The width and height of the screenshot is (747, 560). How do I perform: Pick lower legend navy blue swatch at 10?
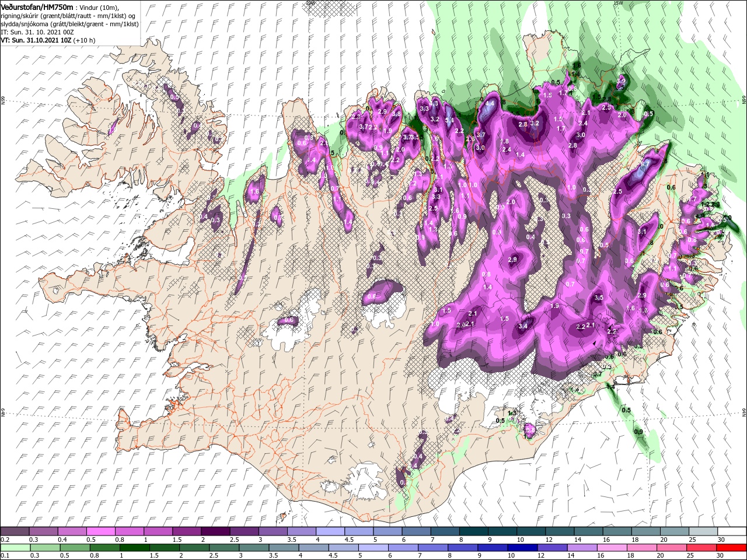522,548
